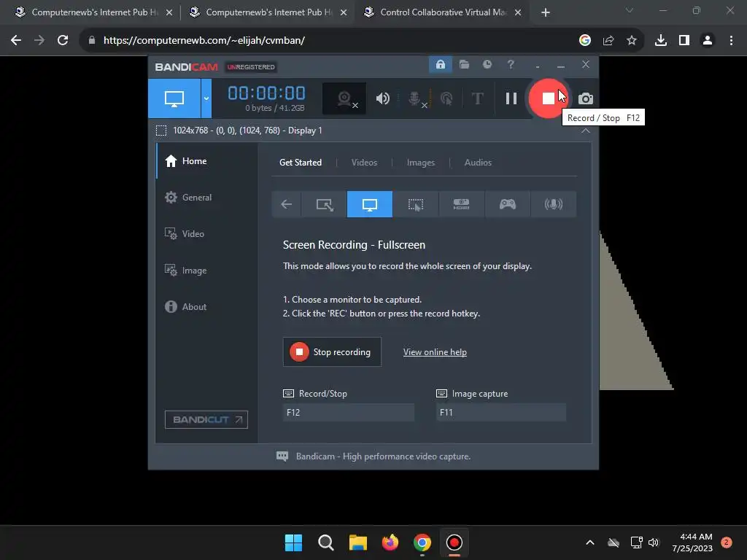Switch to the Get Started tab
Viewport: 747px width, 560px height.
[x=300, y=163]
